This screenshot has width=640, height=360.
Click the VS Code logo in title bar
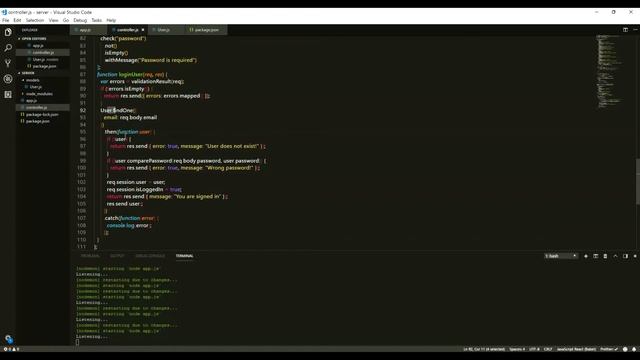(x=4, y=12)
